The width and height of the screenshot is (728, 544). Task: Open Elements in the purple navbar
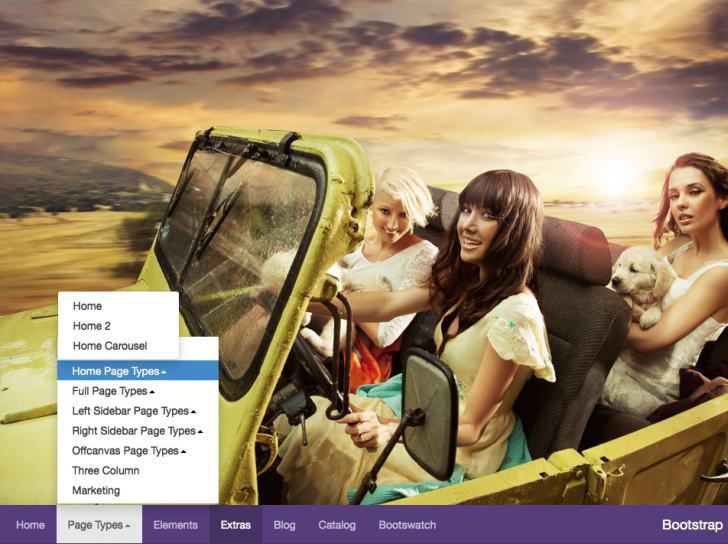tap(176, 525)
